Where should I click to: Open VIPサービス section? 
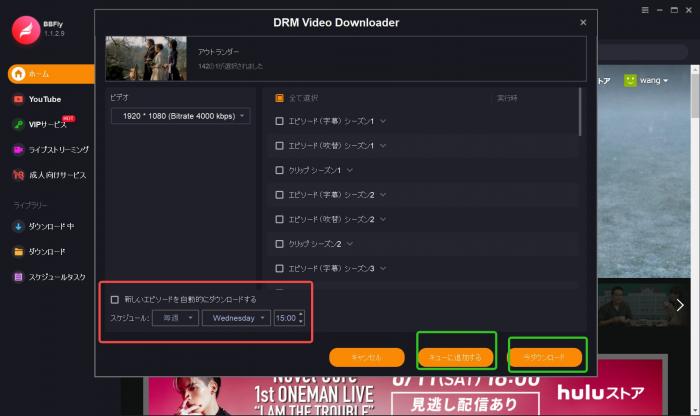pyautogui.click(x=47, y=125)
